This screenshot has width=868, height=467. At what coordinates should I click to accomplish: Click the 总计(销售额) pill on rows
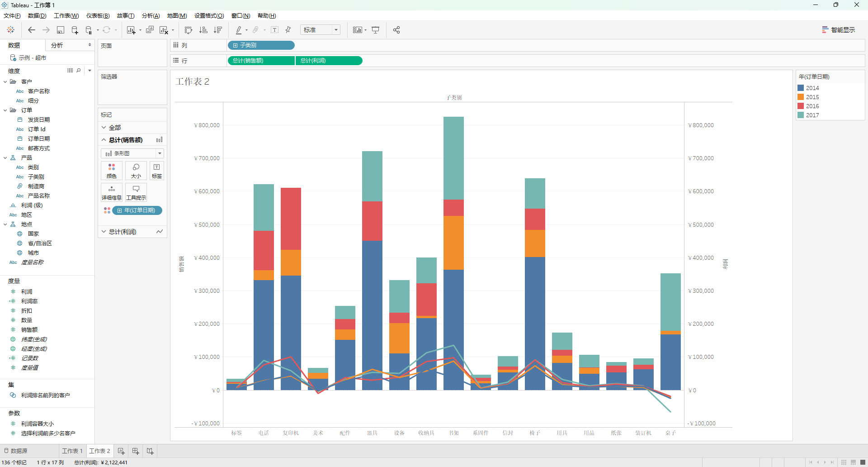click(x=261, y=61)
